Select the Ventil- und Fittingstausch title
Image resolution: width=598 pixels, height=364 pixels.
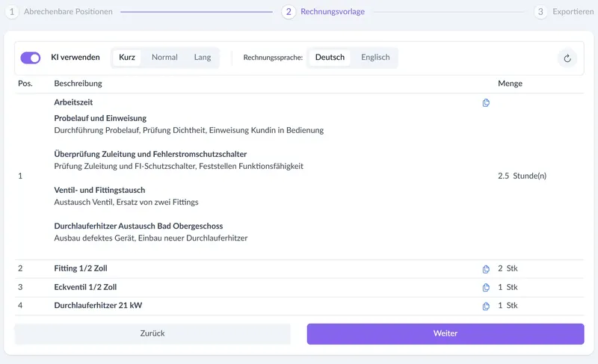[x=99, y=190]
